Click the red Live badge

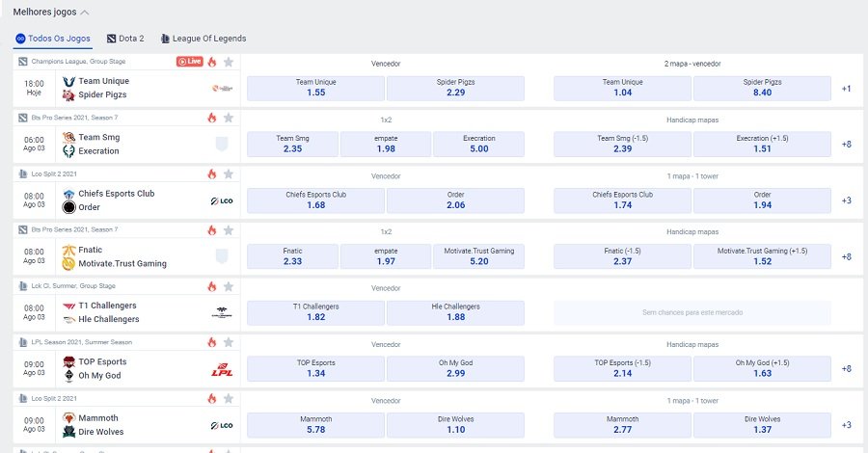point(189,62)
